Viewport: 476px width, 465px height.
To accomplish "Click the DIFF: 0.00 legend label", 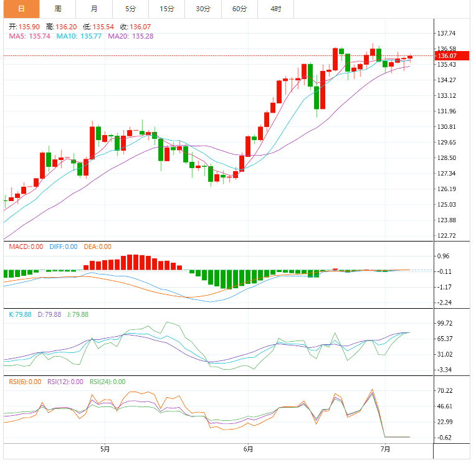I will coord(62,247).
